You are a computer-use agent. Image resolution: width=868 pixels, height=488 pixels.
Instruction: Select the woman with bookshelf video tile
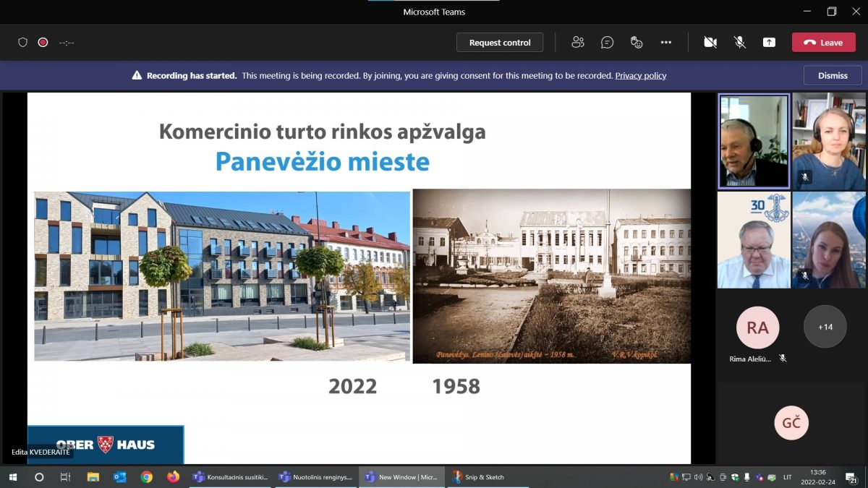pyautogui.click(x=829, y=141)
